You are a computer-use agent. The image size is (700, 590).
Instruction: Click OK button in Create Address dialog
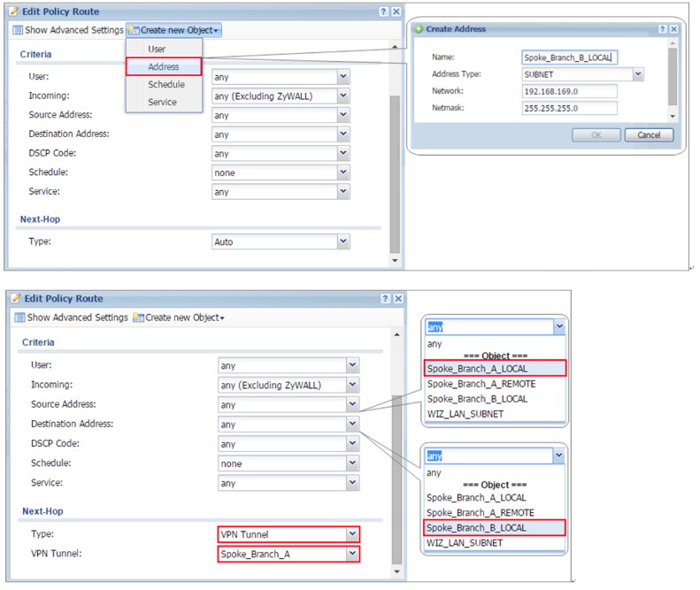[596, 135]
